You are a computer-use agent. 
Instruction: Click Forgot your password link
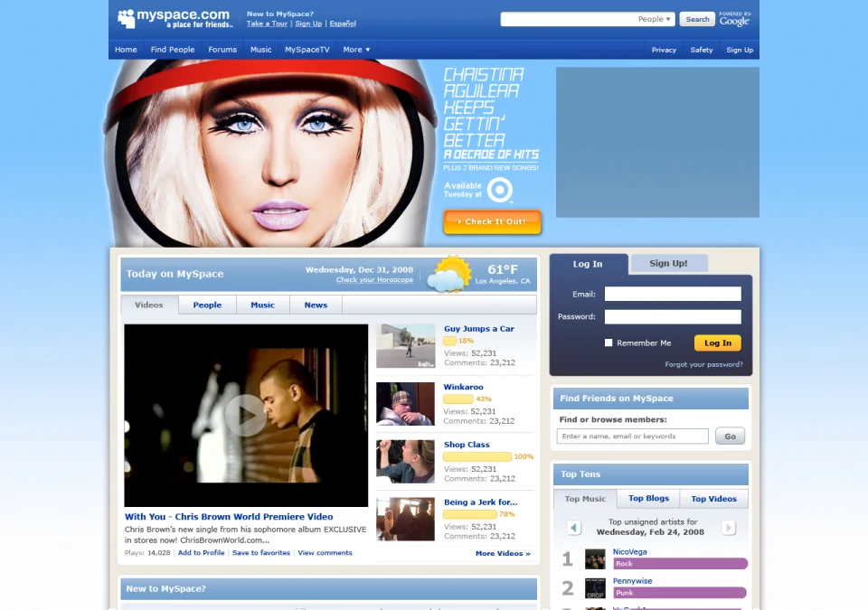click(703, 364)
